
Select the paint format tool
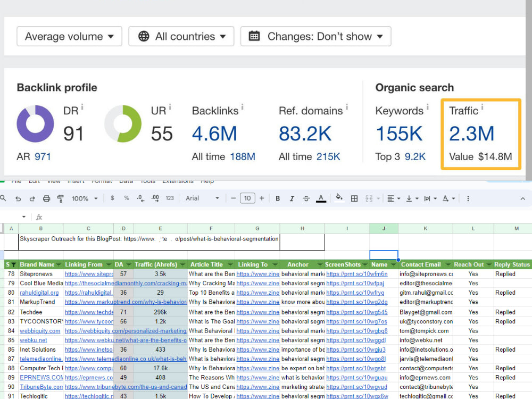coord(61,199)
